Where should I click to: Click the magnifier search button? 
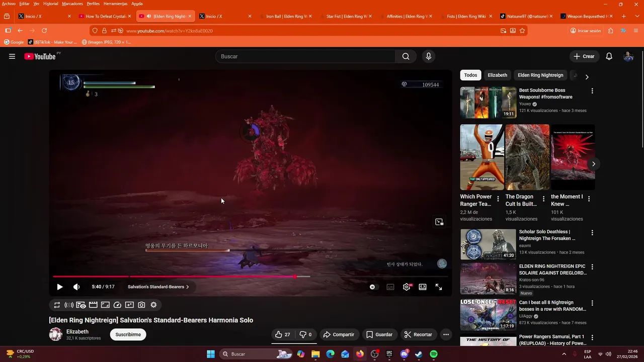[406, 56]
